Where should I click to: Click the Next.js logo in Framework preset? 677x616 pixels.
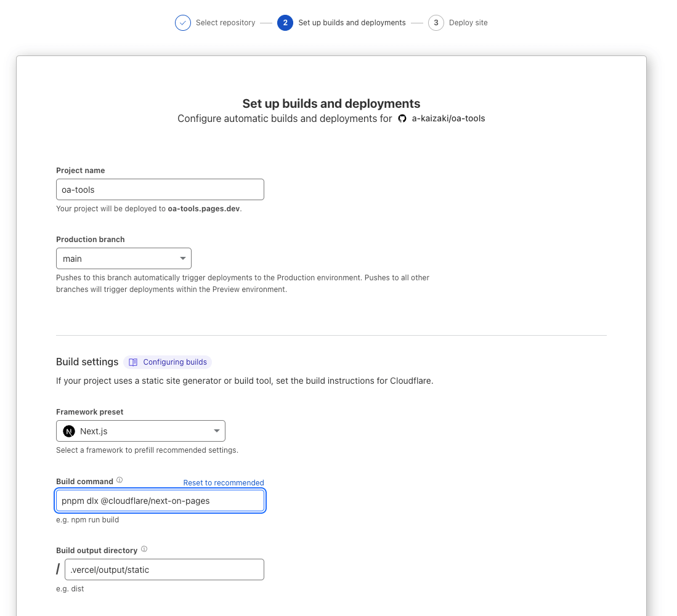coord(68,431)
